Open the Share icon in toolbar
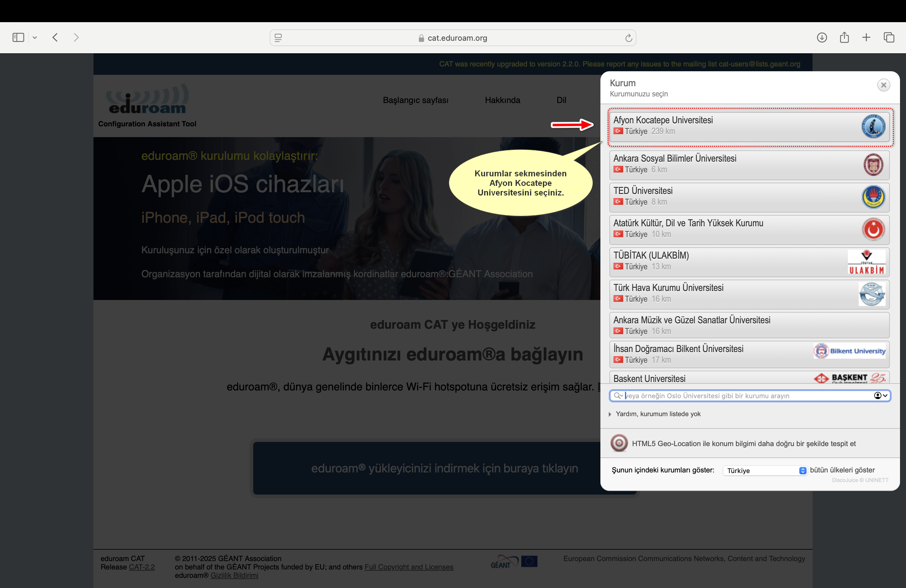The width and height of the screenshot is (906, 588). (844, 37)
